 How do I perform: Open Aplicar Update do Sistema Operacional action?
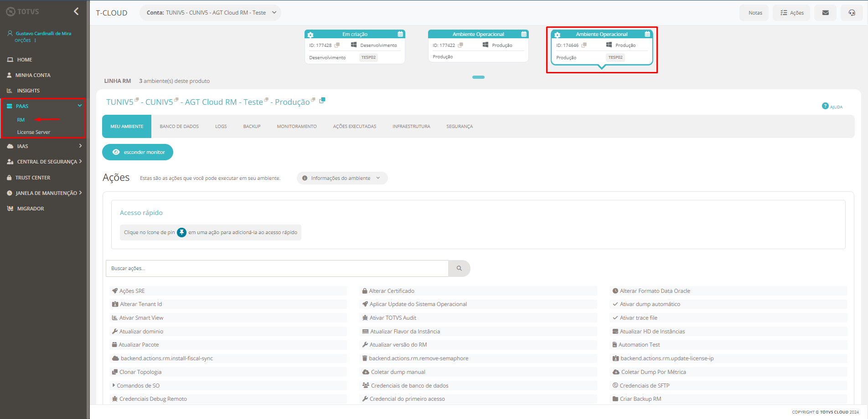click(478, 304)
